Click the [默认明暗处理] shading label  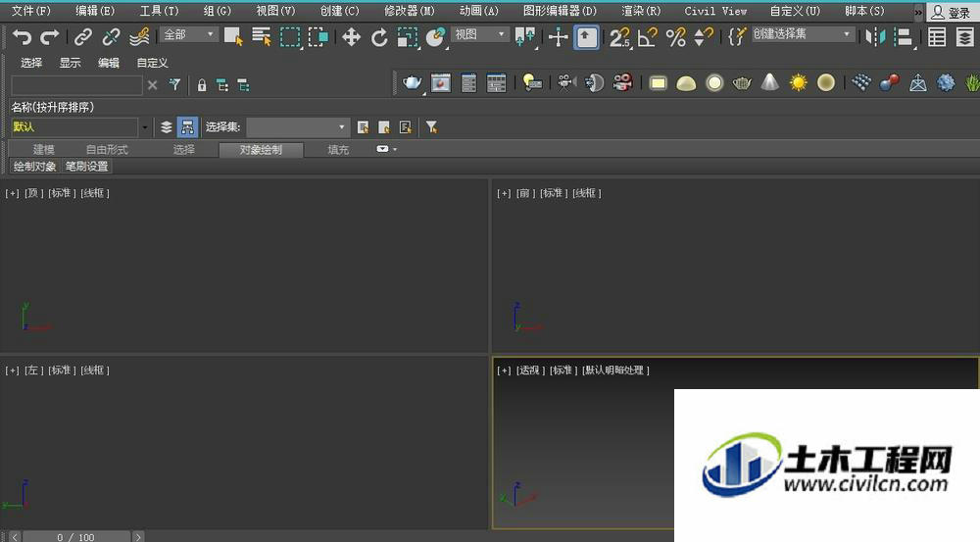coord(615,370)
